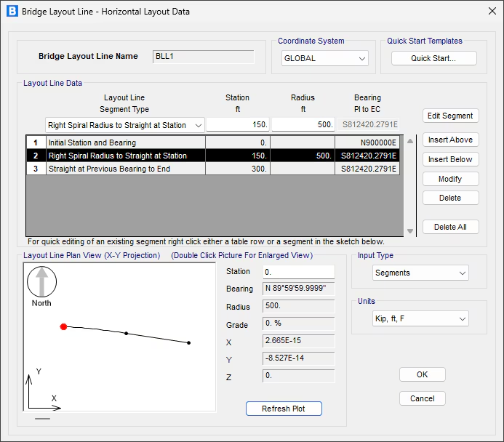Click Delete All segments button
The image size is (504, 442).
[450, 227]
